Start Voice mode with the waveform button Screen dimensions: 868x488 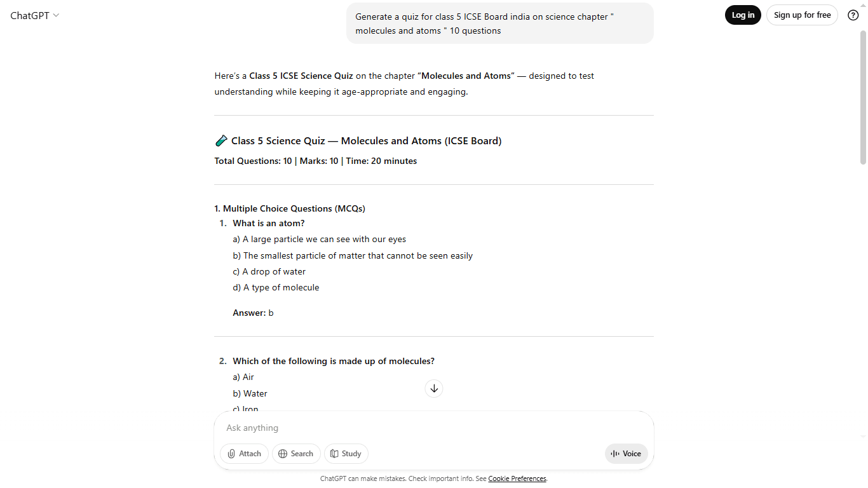(x=626, y=454)
